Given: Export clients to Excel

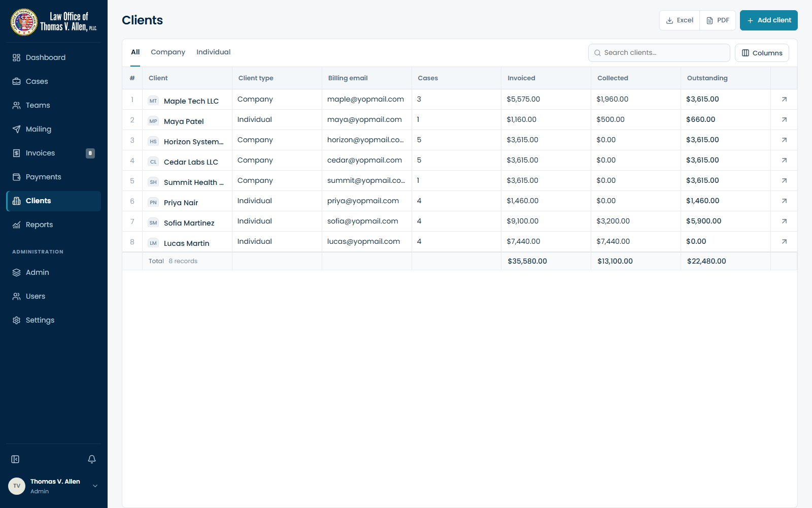Looking at the screenshot, I should [x=680, y=20].
